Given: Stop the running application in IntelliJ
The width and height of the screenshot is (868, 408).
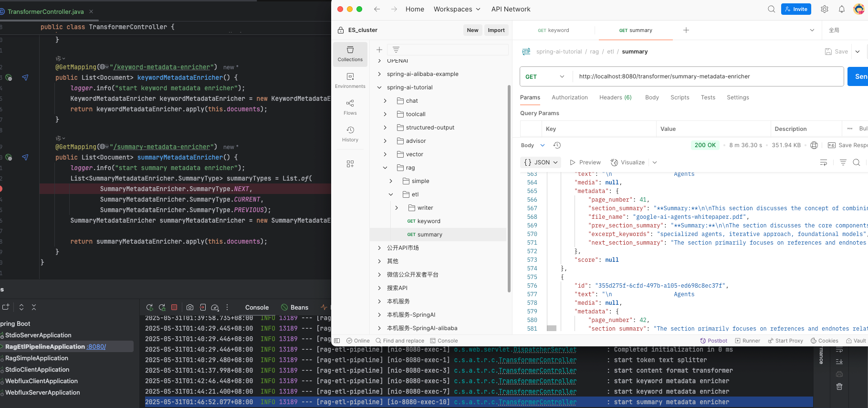Looking at the screenshot, I should (174, 307).
